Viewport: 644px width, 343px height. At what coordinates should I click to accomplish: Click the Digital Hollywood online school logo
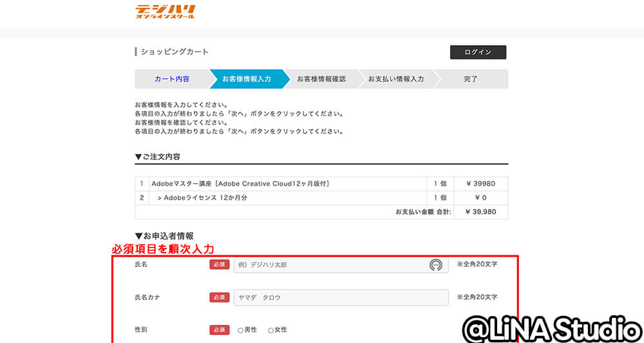click(x=165, y=12)
